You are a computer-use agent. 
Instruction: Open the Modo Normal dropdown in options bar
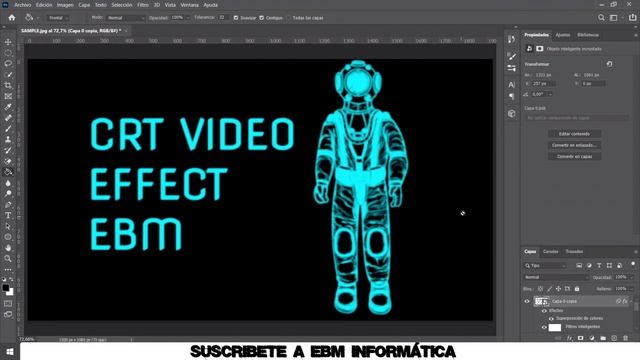[126, 18]
